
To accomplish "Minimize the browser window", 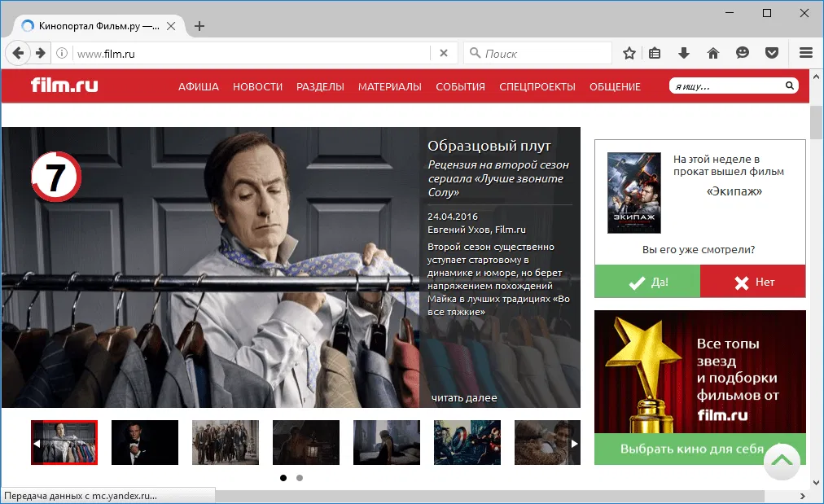I will click(730, 12).
